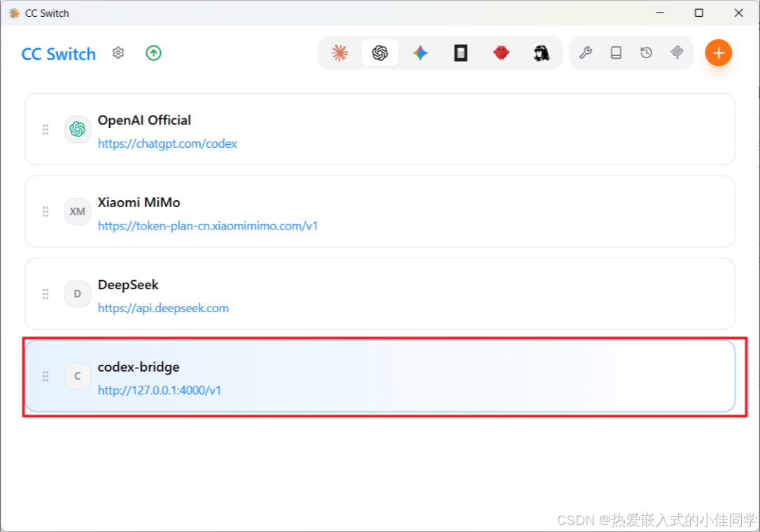Click the CC Switch blue heading
Image resolution: width=760 pixels, height=532 pixels.
(59, 54)
